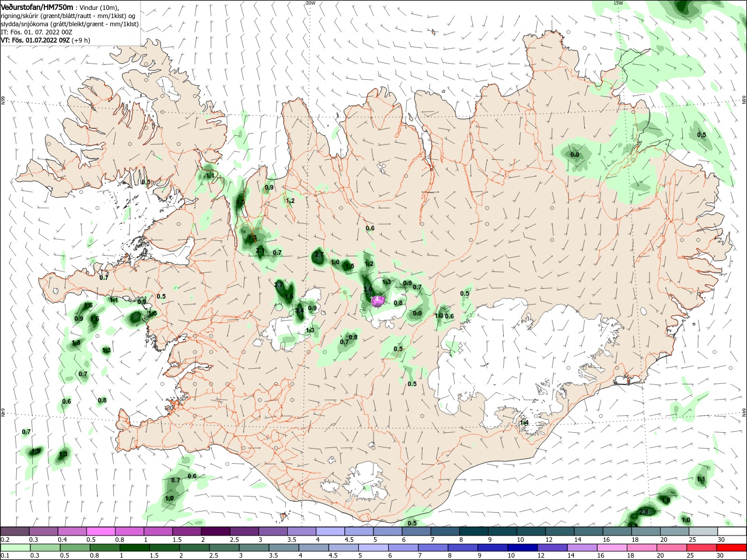Pick the white 30 snow-scale swatch
The width and height of the screenshot is (747, 560).
pos(732,531)
